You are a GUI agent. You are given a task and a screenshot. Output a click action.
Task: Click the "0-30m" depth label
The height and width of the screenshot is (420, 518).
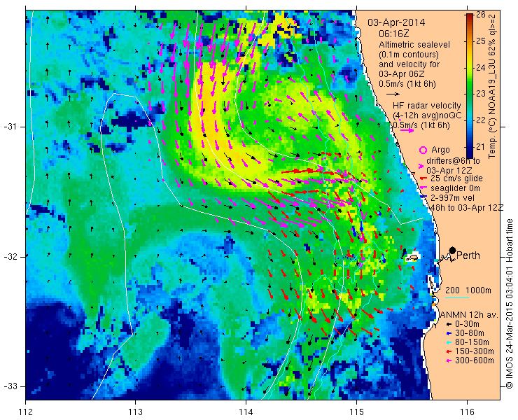tap(467, 325)
